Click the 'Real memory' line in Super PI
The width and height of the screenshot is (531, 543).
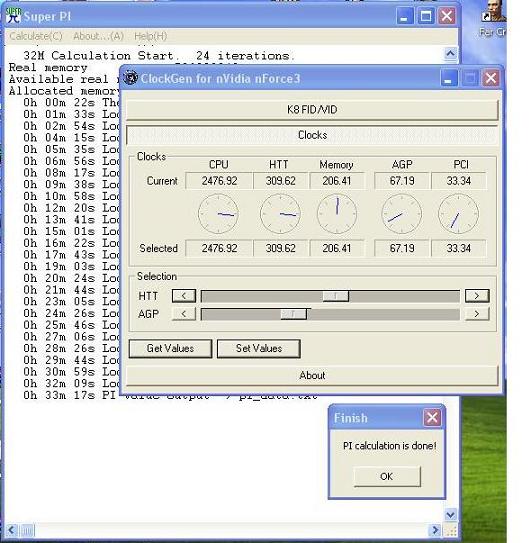tap(48, 68)
